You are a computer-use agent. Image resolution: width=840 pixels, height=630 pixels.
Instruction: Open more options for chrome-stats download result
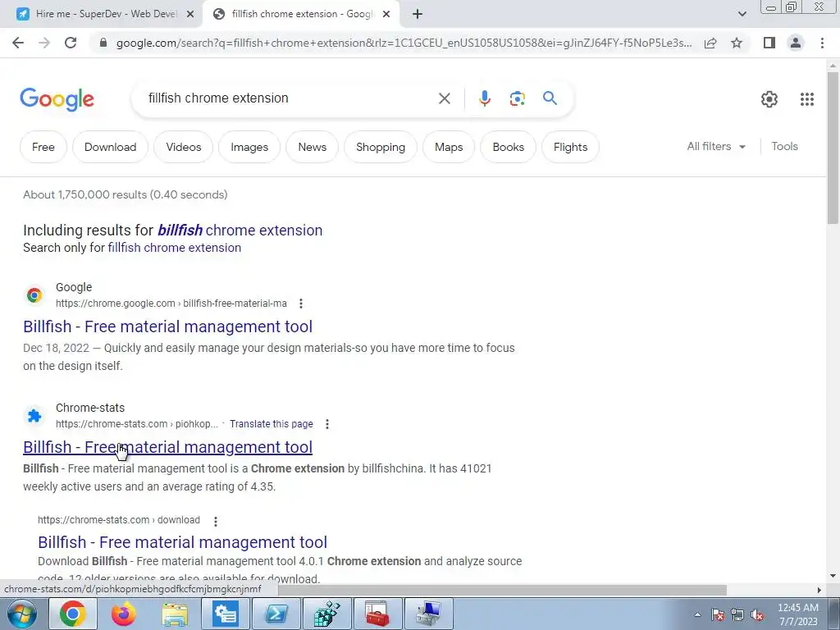tap(216, 521)
